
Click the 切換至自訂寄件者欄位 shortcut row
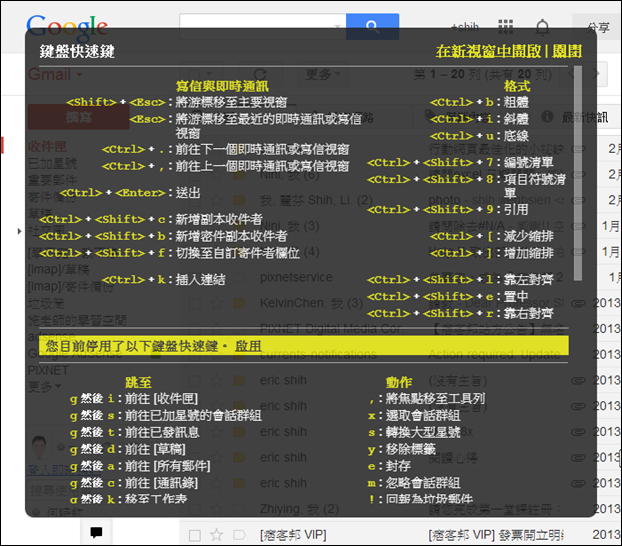point(169,253)
